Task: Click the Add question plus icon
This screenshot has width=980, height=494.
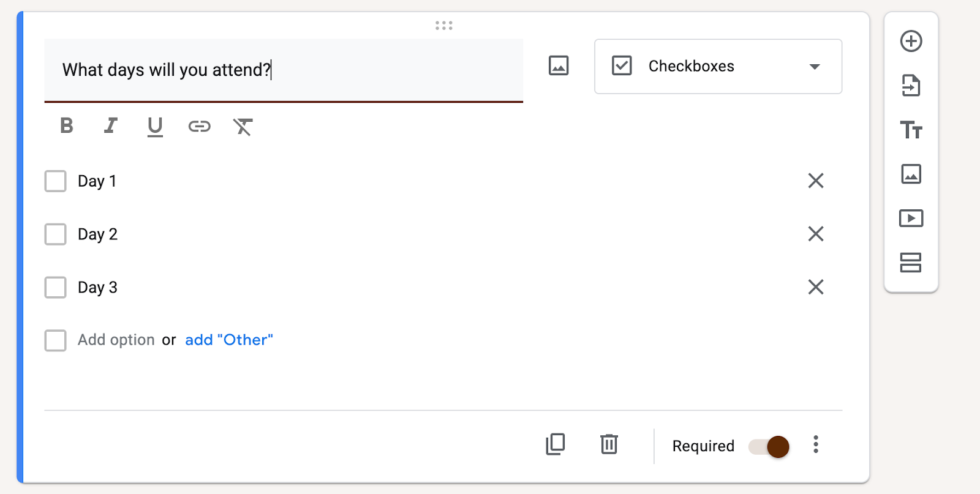Action: 911,42
